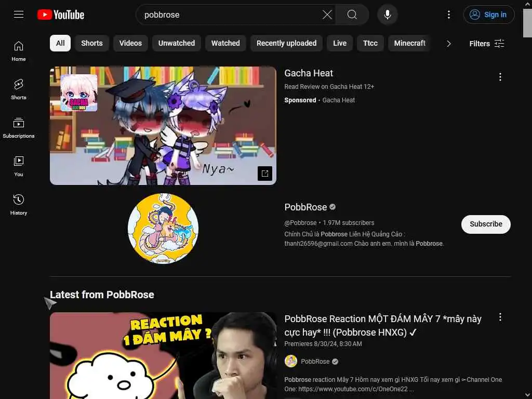The image size is (532, 399).
Task: Open the PobbRose channel name link
Action: 305,207
